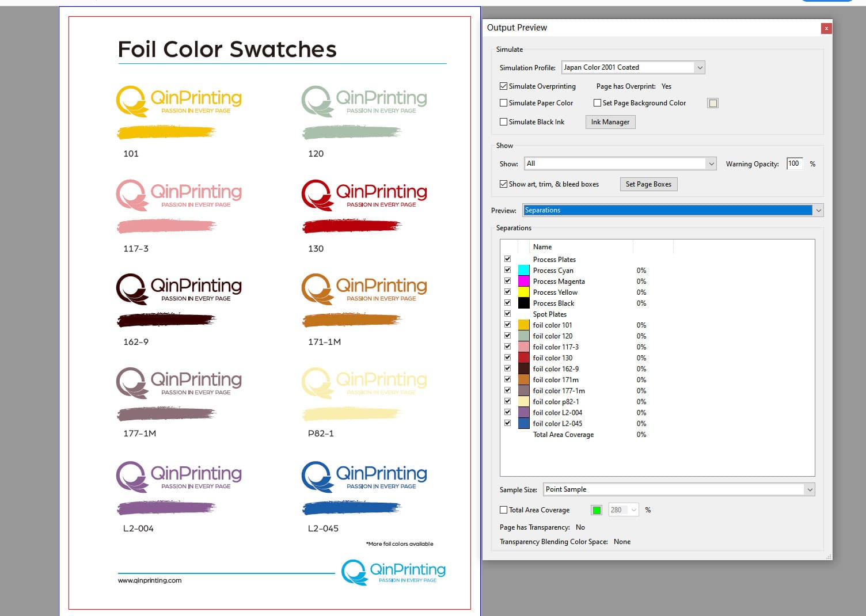
Task: Click the mauve 177-1M QinPrinting logo
Action: [179, 382]
